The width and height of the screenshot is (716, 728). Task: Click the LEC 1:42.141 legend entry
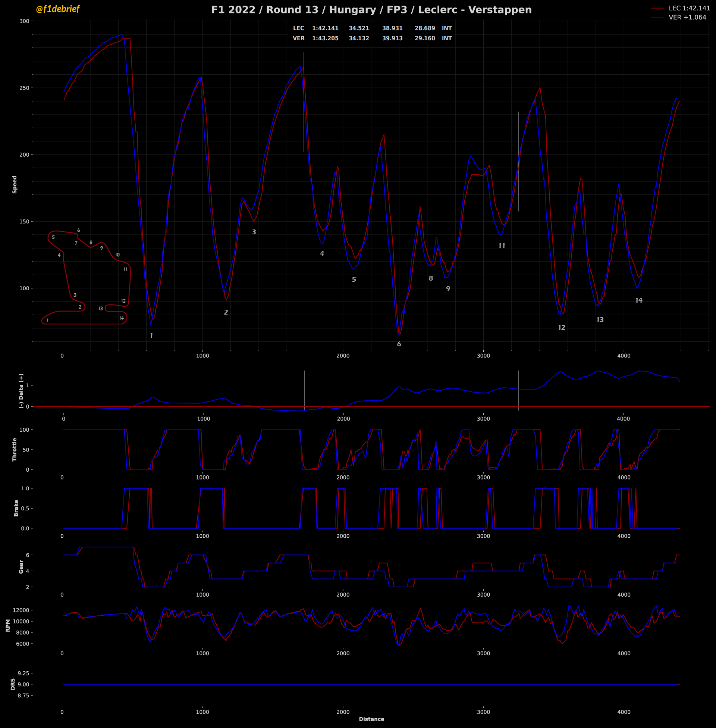tap(689, 8)
